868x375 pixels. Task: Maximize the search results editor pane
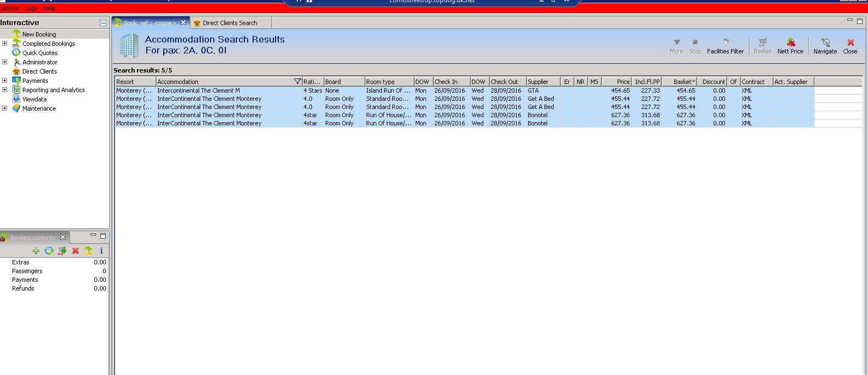860,21
